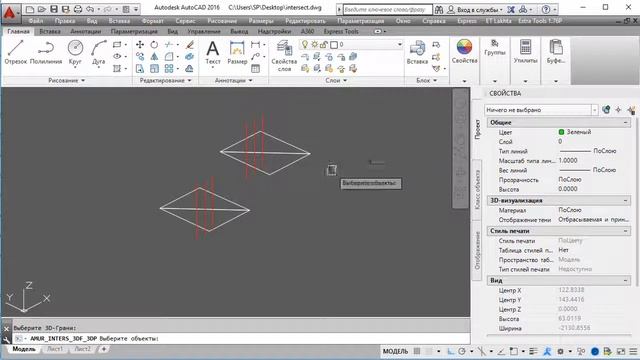Activate the Move tool in Редактирование
640x360 pixels.
(x=140, y=44)
